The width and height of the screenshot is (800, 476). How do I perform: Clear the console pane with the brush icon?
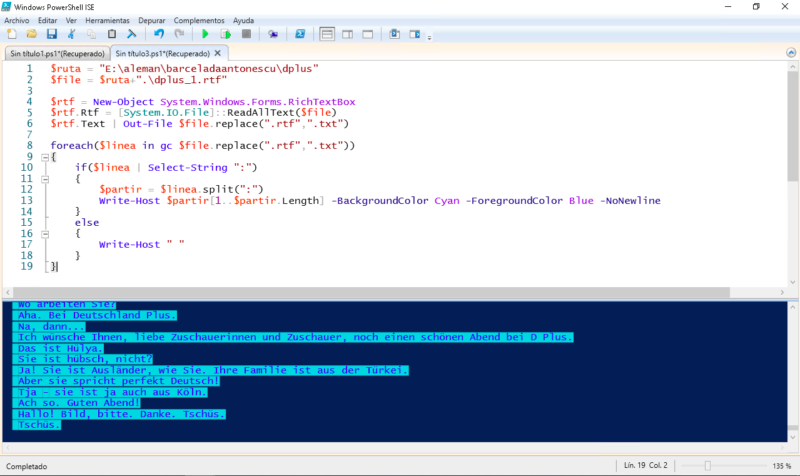coord(132,34)
